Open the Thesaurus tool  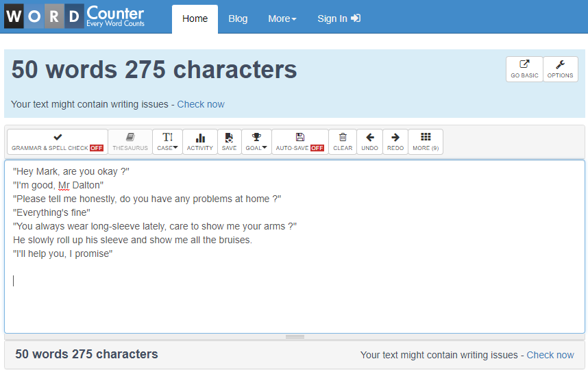[x=130, y=142]
